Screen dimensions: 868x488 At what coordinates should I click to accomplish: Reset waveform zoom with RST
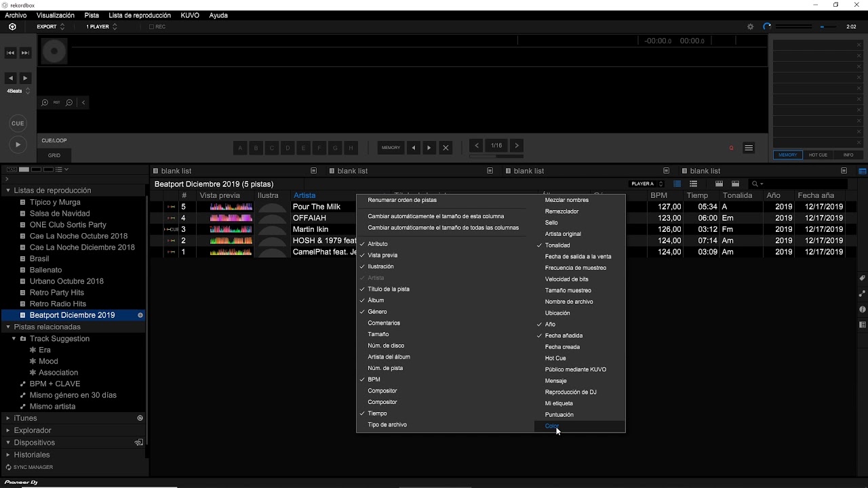(57, 103)
